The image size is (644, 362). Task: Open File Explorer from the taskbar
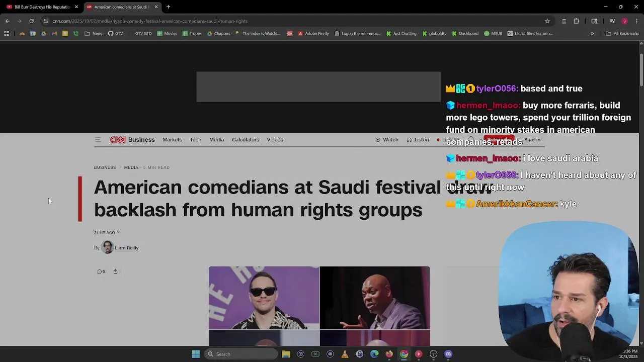(x=286, y=354)
